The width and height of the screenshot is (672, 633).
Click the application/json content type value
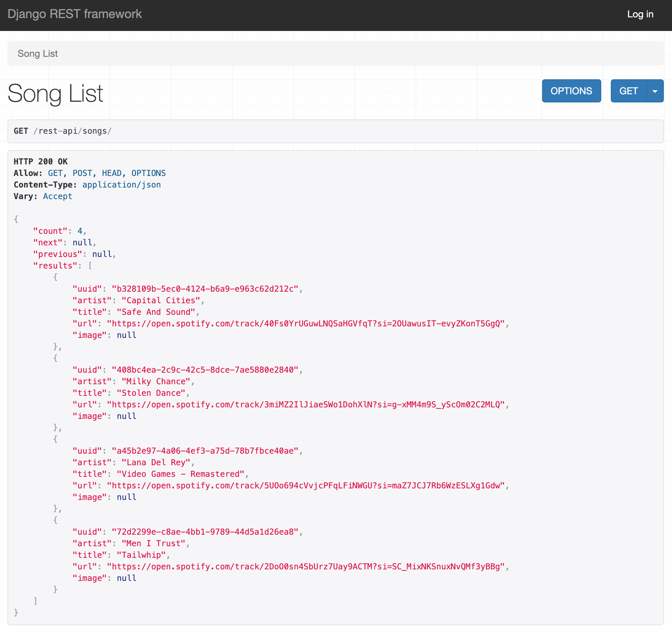121,185
